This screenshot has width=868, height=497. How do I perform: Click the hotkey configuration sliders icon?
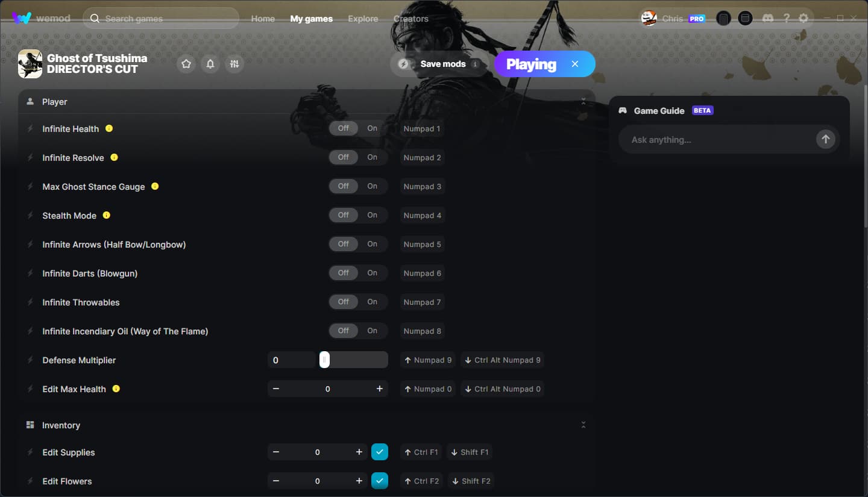(x=234, y=63)
